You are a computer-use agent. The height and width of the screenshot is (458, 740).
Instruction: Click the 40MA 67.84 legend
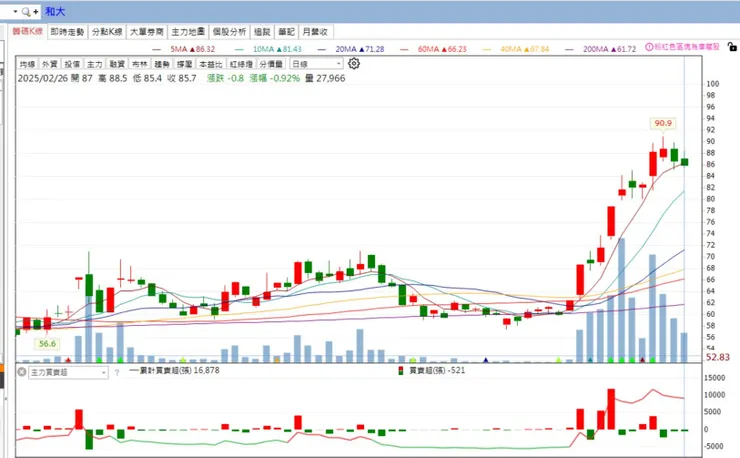[x=516, y=49]
